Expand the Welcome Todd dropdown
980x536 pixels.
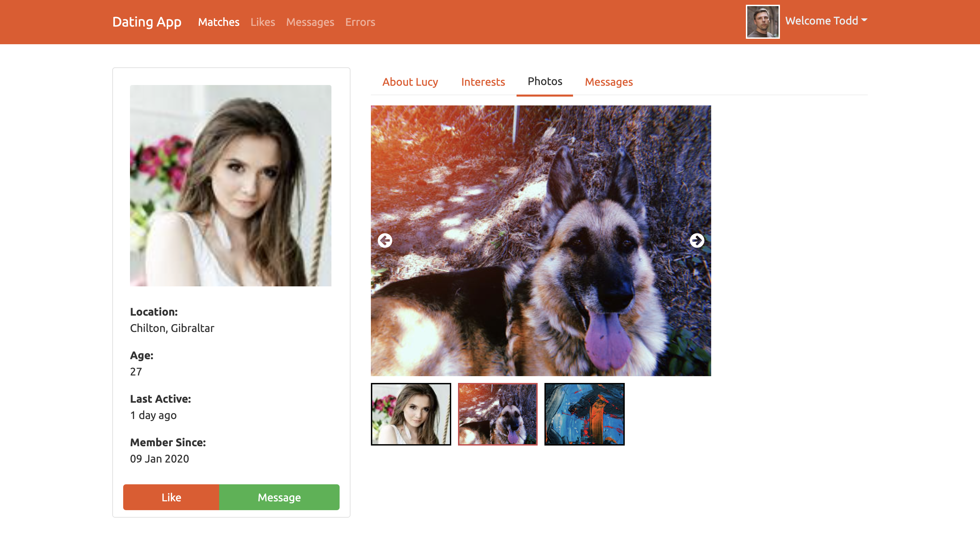click(826, 20)
